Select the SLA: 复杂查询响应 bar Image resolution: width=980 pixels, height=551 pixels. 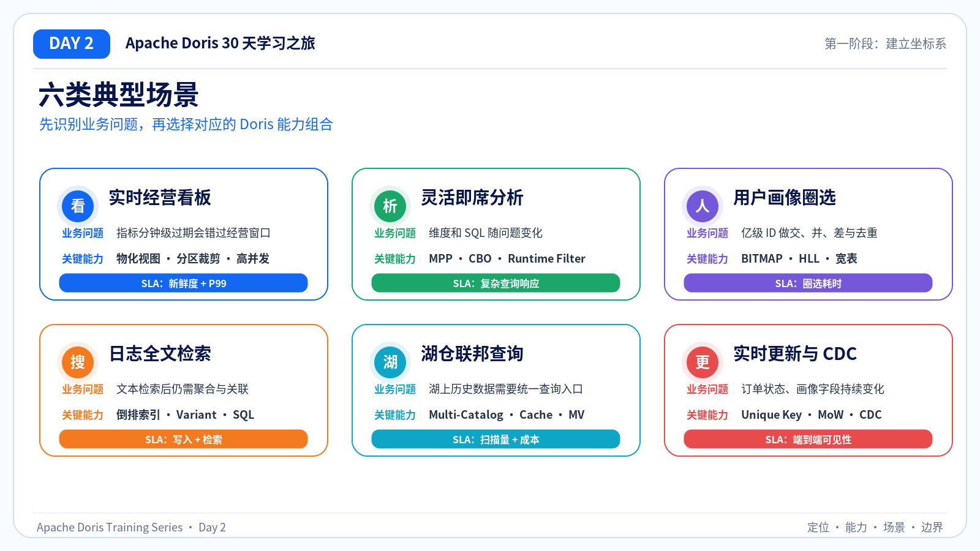point(496,283)
